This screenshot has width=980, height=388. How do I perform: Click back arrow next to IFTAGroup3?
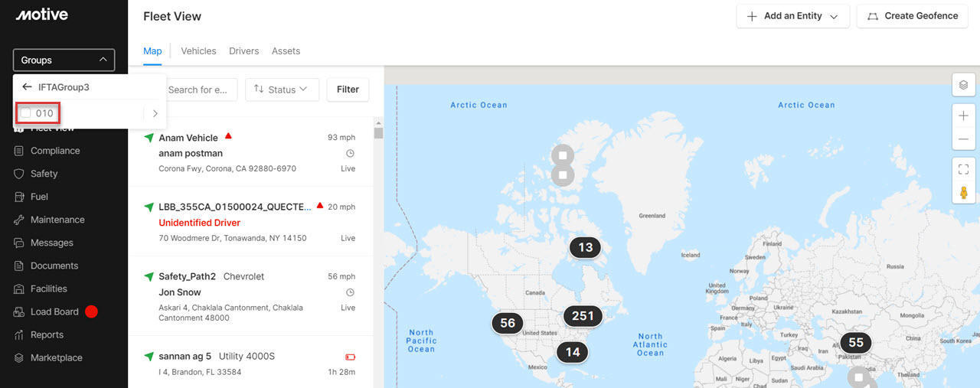click(27, 87)
